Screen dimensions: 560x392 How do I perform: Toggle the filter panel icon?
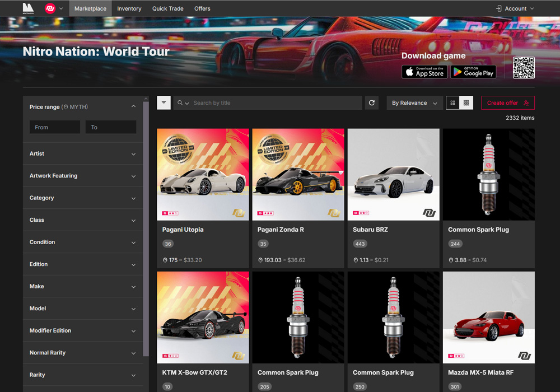(164, 103)
